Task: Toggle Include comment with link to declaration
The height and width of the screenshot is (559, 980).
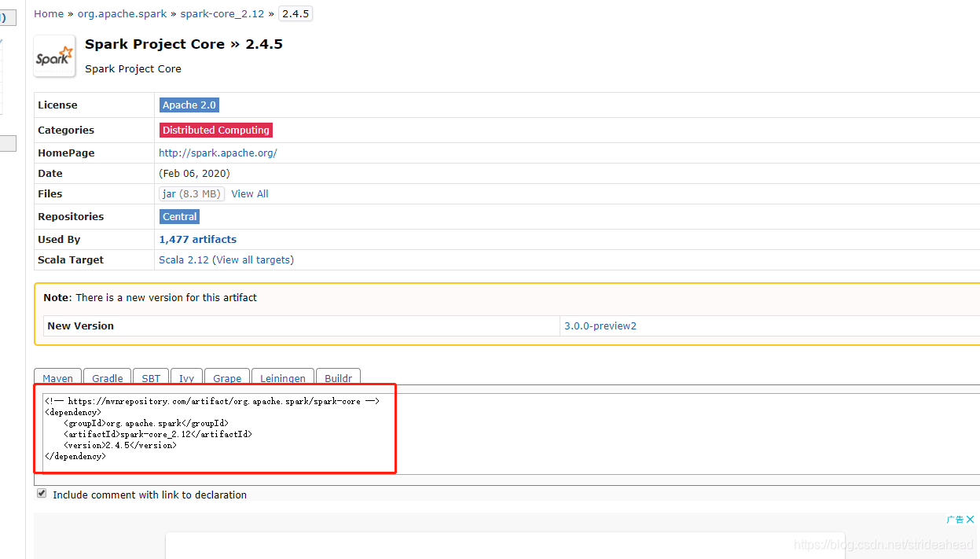Action: pyautogui.click(x=42, y=494)
